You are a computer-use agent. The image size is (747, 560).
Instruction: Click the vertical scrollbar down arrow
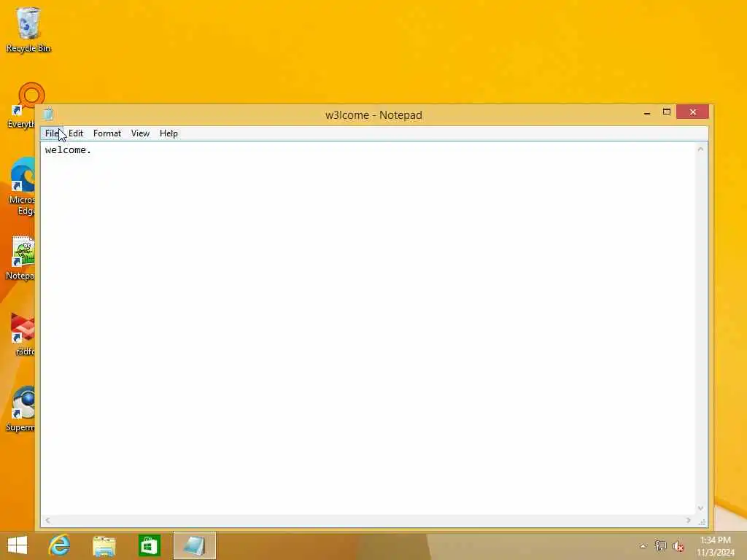tap(700, 508)
